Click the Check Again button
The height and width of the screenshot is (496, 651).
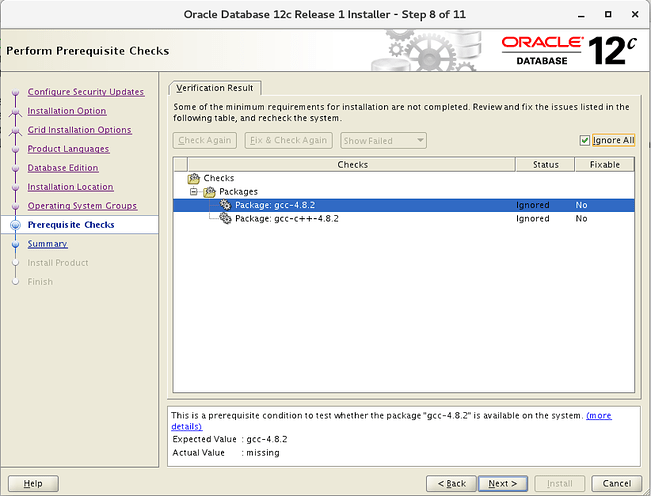click(x=205, y=140)
